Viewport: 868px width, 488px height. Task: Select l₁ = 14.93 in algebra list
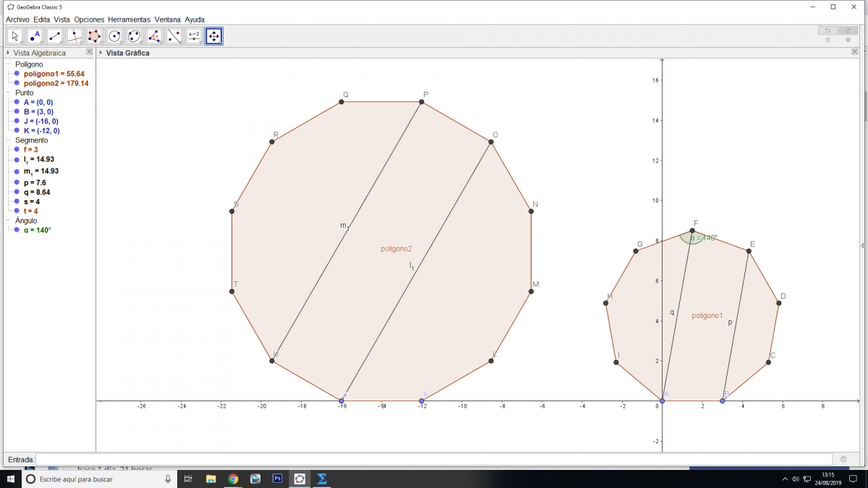(39, 159)
